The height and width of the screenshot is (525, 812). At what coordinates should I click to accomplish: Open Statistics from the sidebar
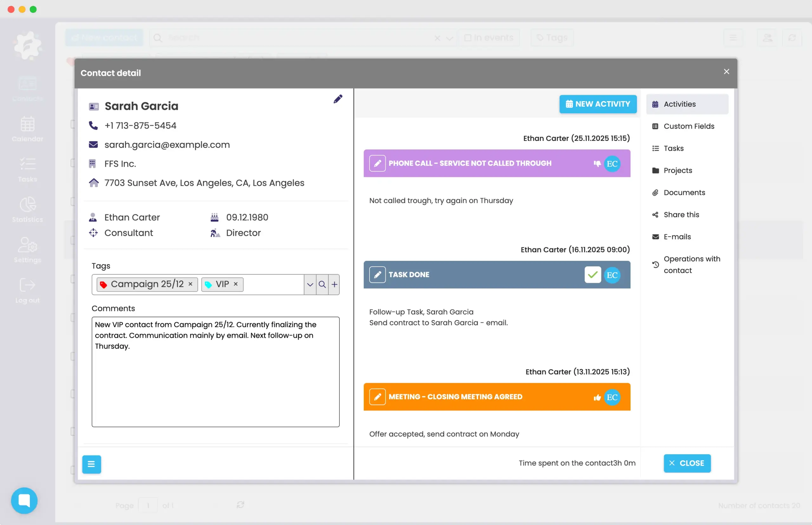(27, 210)
